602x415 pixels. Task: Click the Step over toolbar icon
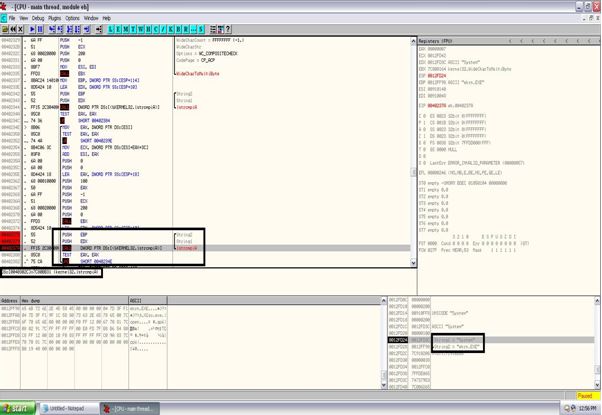click(60, 29)
